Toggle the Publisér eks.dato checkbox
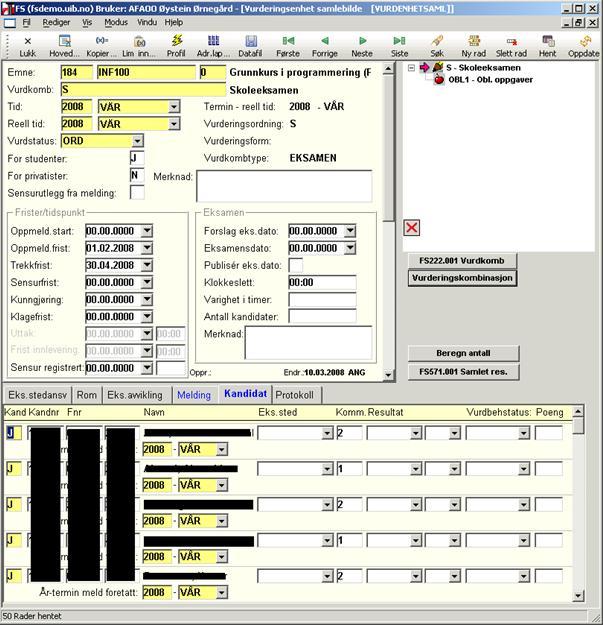The image size is (603, 625). [296, 265]
